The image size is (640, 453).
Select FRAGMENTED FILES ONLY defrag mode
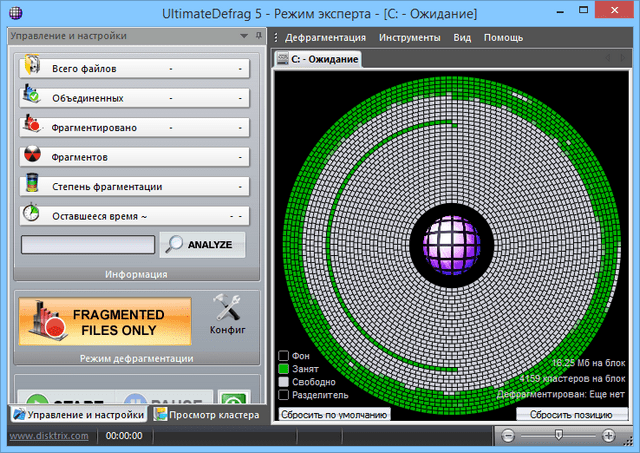[x=104, y=321]
